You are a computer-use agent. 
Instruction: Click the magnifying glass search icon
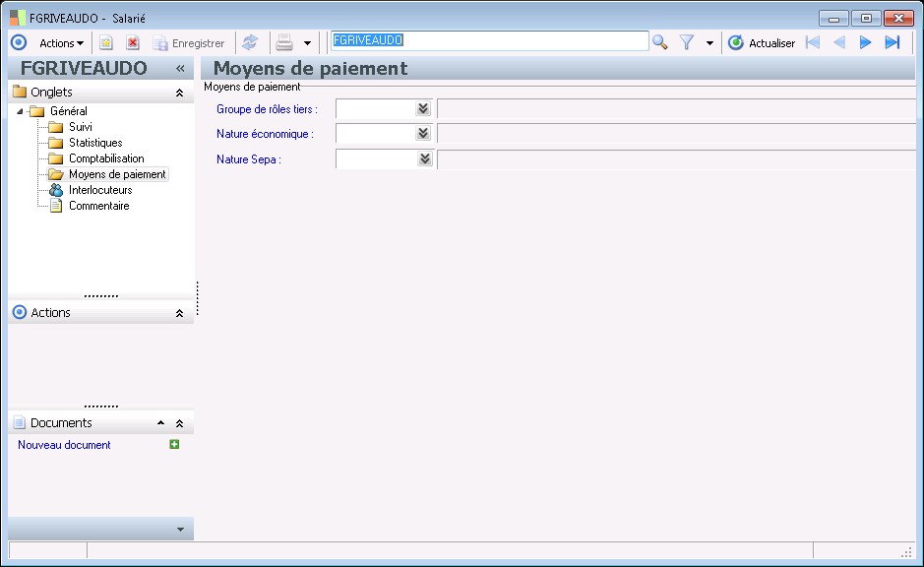click(660, 42)
